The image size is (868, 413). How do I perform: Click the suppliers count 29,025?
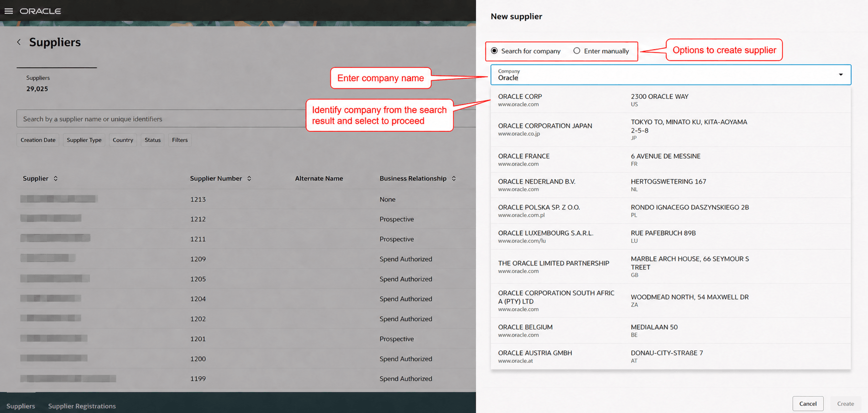pos(37,89)
